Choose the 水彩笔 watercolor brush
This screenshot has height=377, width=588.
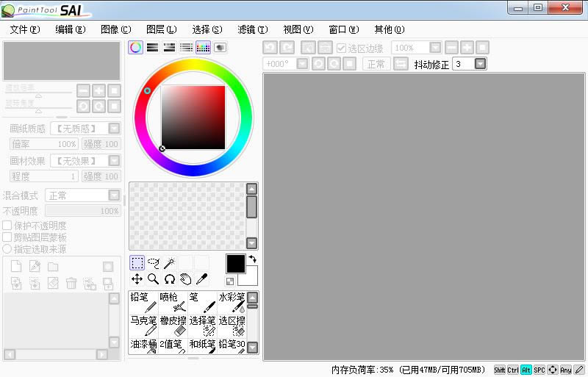pyautogui.click(x=232, y=302)
